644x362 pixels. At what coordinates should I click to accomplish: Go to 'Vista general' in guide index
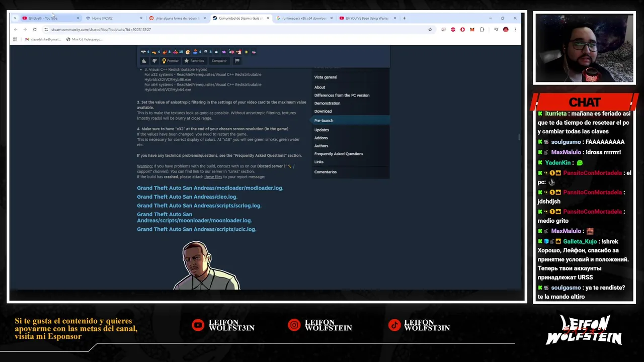(x=326, y=77)
